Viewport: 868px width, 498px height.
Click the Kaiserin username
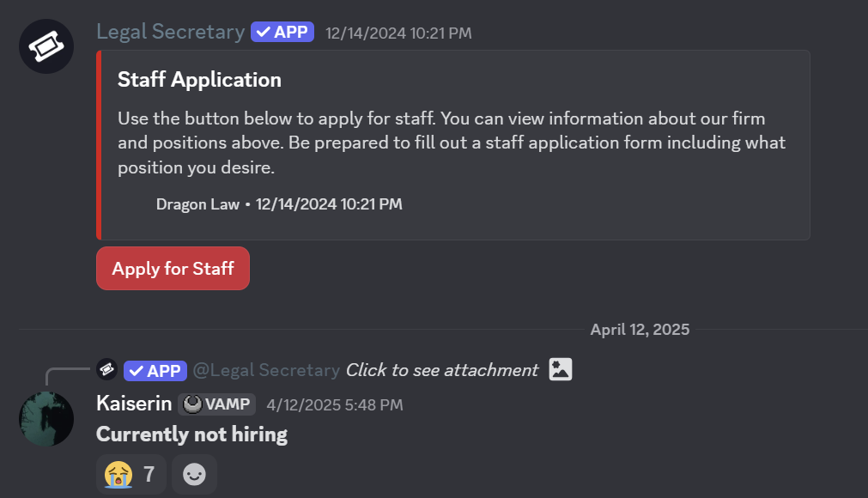pyautogui.click(x=134, y=404)
